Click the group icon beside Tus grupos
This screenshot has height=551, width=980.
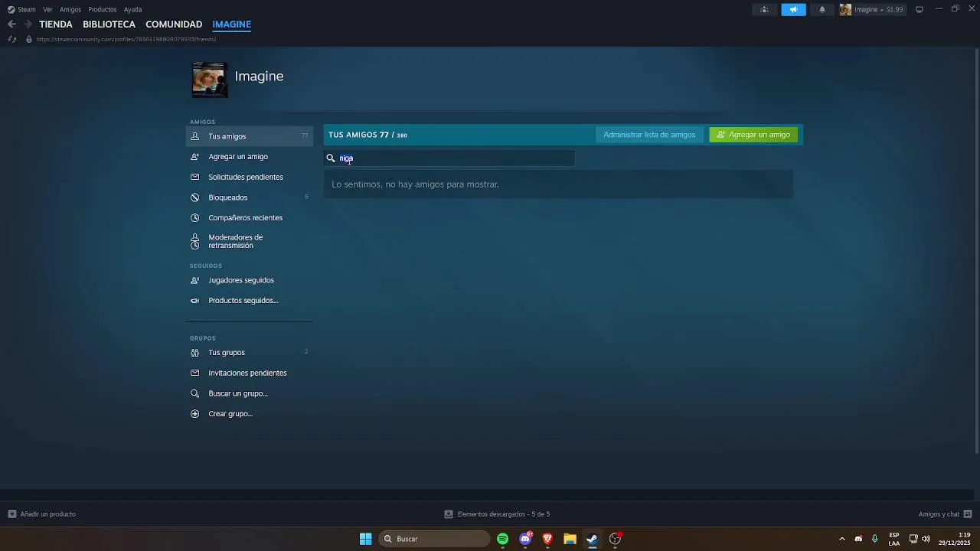click(x=194, y=353)
